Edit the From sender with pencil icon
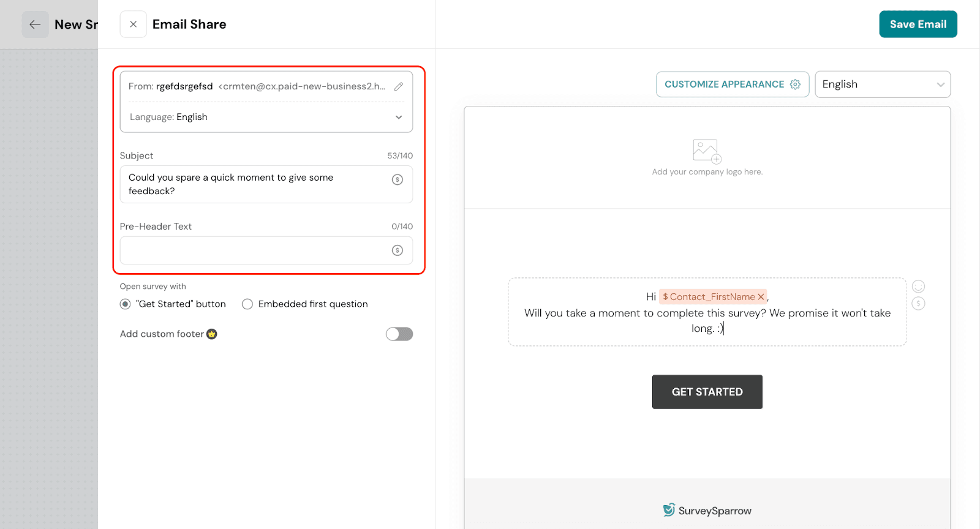The image size is (980, 529). 399,86
